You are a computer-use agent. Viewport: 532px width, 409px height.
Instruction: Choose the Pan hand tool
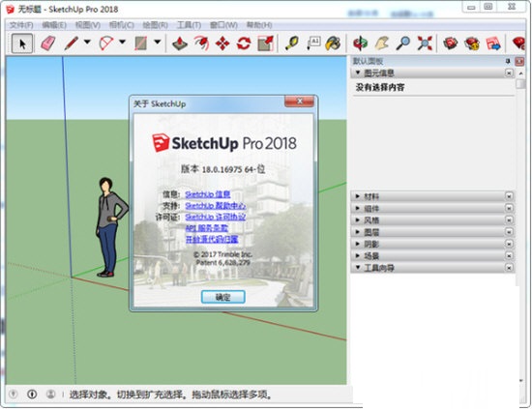(x=382, y=44)
